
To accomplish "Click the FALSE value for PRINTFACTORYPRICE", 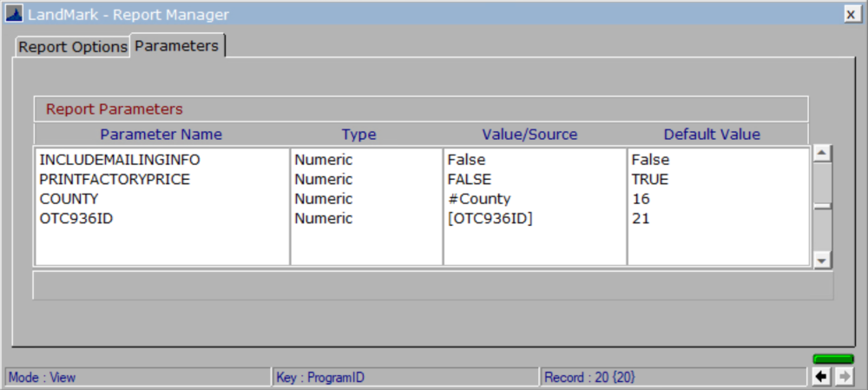I will point(470,180).
